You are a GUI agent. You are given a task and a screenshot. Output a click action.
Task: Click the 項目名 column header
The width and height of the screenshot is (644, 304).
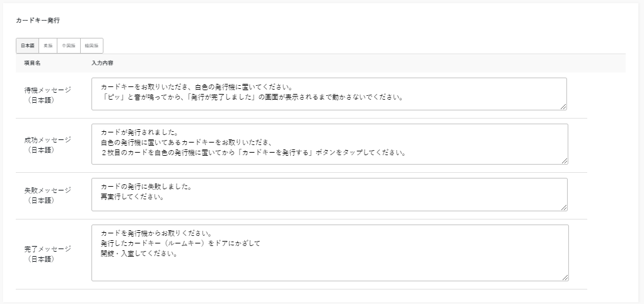coord(33,63)
